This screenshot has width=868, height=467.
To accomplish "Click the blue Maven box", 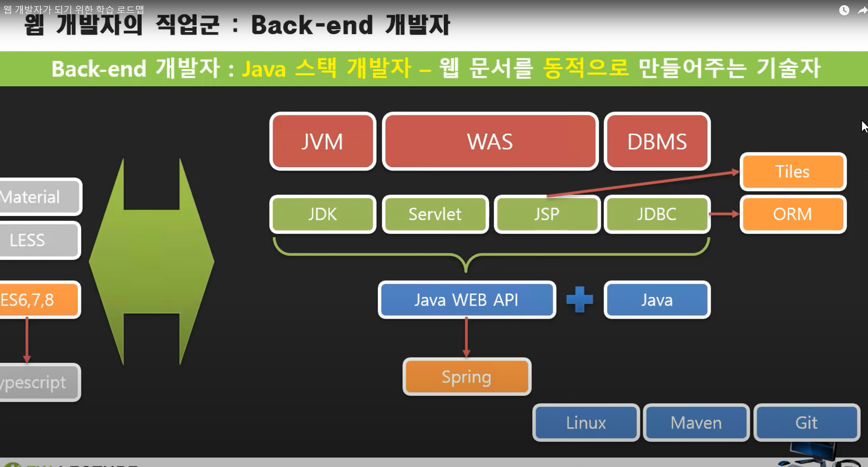I will pos(696,422).
